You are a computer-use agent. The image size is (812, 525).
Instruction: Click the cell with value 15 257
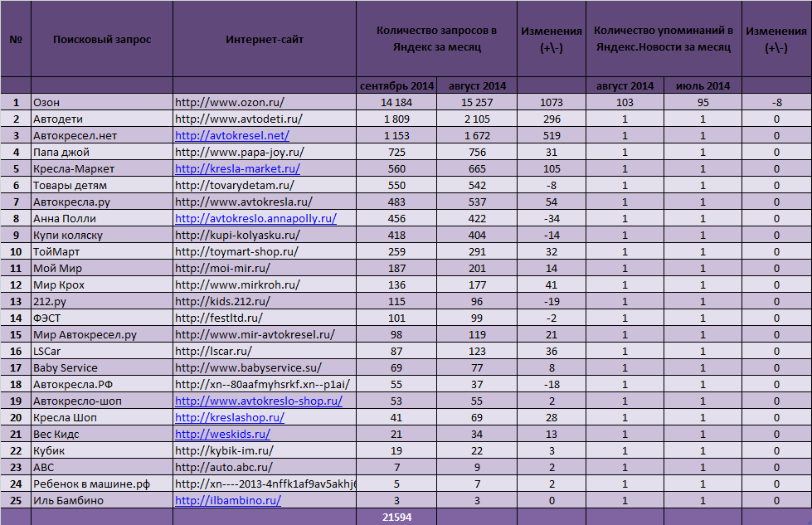477,103
